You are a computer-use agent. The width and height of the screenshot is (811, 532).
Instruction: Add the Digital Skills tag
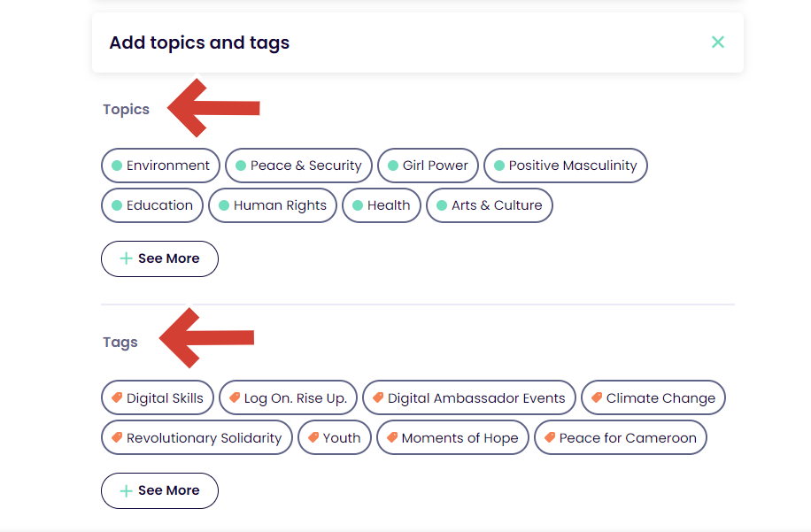click(158, 398)
